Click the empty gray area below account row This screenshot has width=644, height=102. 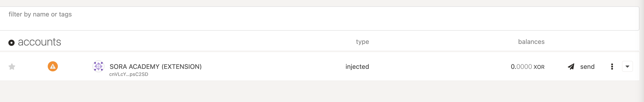coord(320,91)
